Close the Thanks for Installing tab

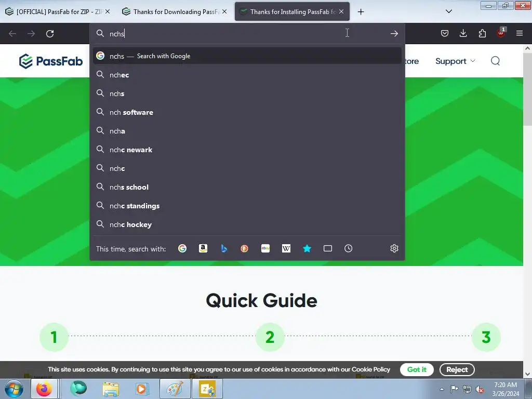tap(341, 11)
